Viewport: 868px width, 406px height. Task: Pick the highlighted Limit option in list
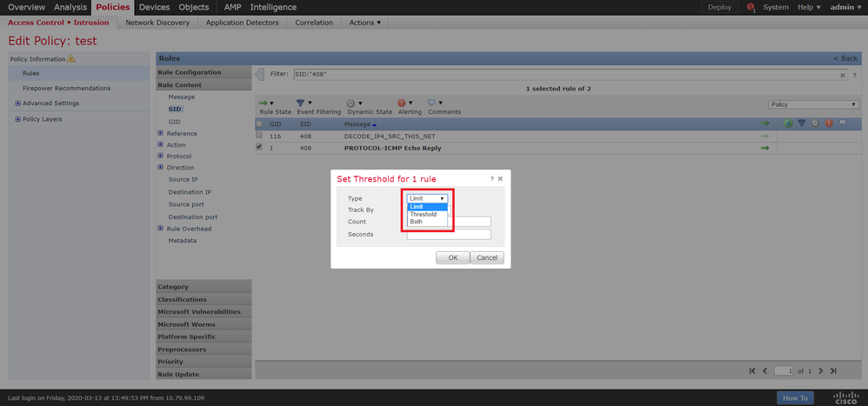click(x=427, y=207)
